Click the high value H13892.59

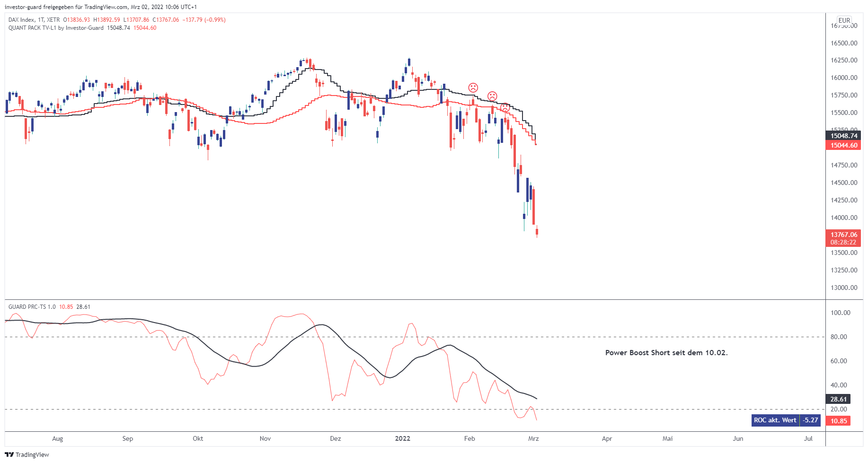[x=106, y=20]
